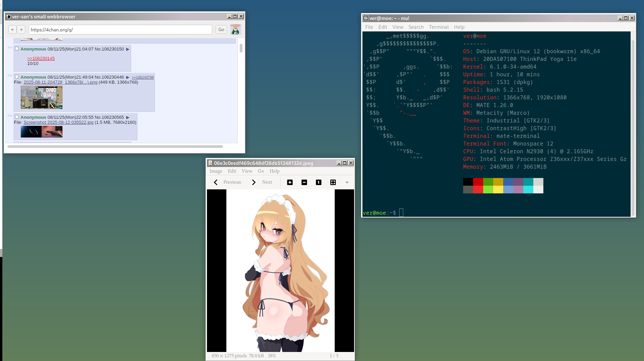644x361 pixels.
Task: Click the '10/10' reply text
Action: (x=33, y=63)
